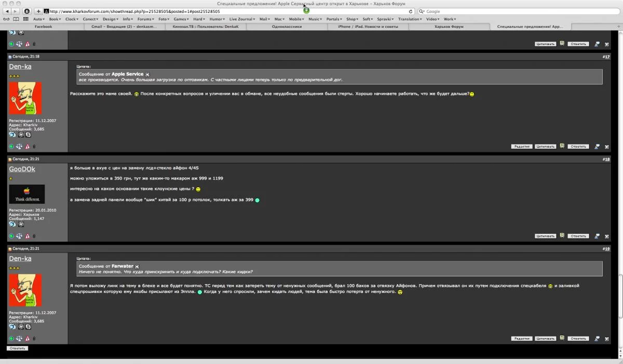Click the Skype icon under Den-ka post #19
The image size is (623, 364).
point(28,327)
